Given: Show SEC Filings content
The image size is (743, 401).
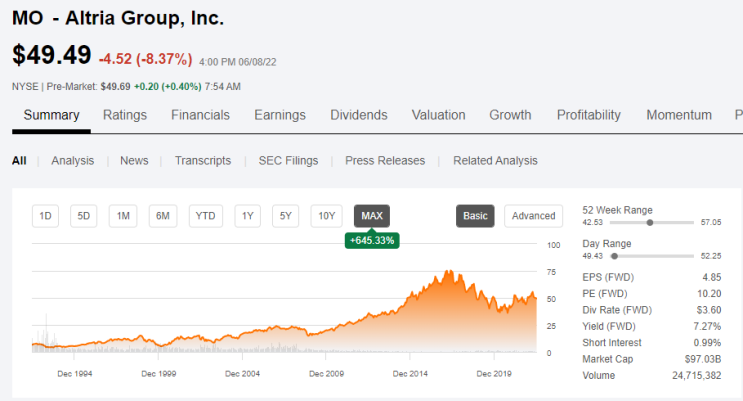Looking at the screenshot, I should pyautogui.click(x=288, y=161).
